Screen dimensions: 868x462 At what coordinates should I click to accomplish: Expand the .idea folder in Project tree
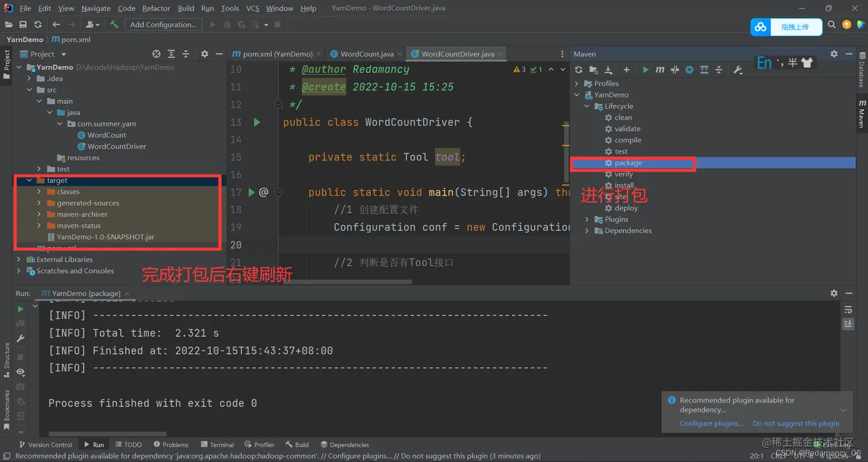[x=29, y=79]
